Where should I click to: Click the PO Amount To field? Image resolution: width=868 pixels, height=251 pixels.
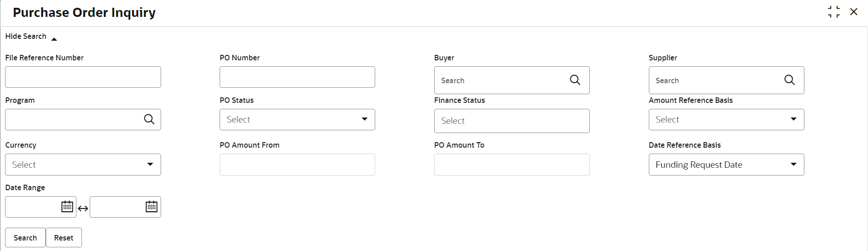point(512,165)
